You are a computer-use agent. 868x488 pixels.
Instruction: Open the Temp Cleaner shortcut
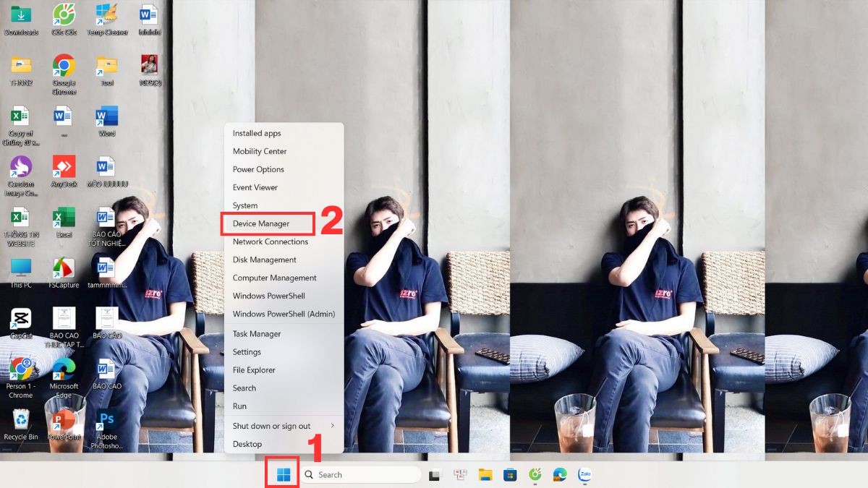coord(107,20)
